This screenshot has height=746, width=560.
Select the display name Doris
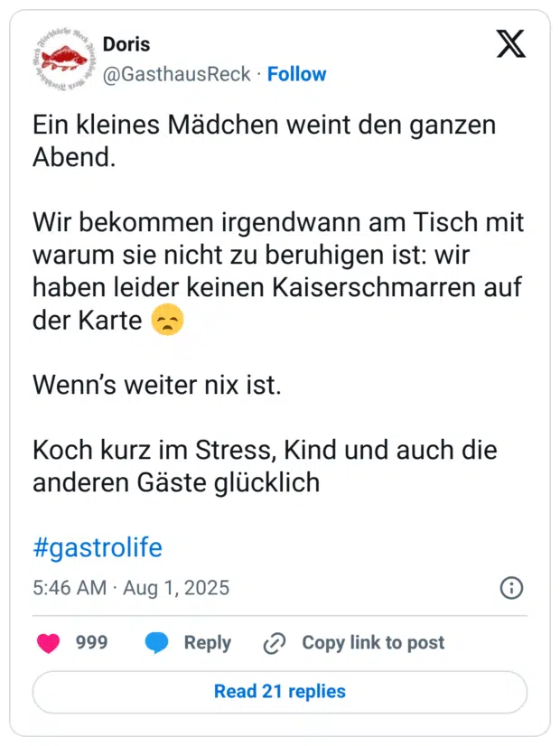click(x=126, y=43)
